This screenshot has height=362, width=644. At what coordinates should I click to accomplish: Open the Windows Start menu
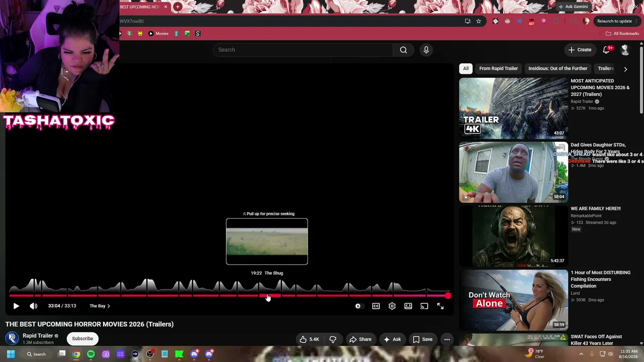click(x=11, y=354)
